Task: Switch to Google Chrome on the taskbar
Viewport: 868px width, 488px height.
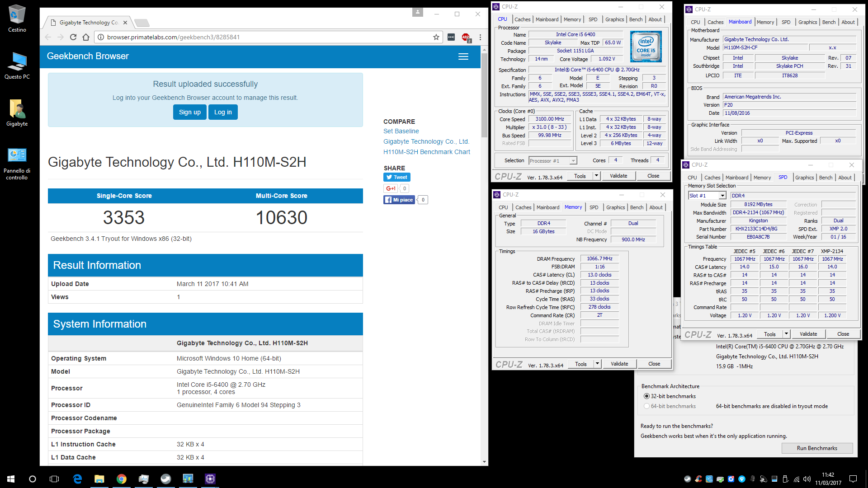Action: pos(122,479)
